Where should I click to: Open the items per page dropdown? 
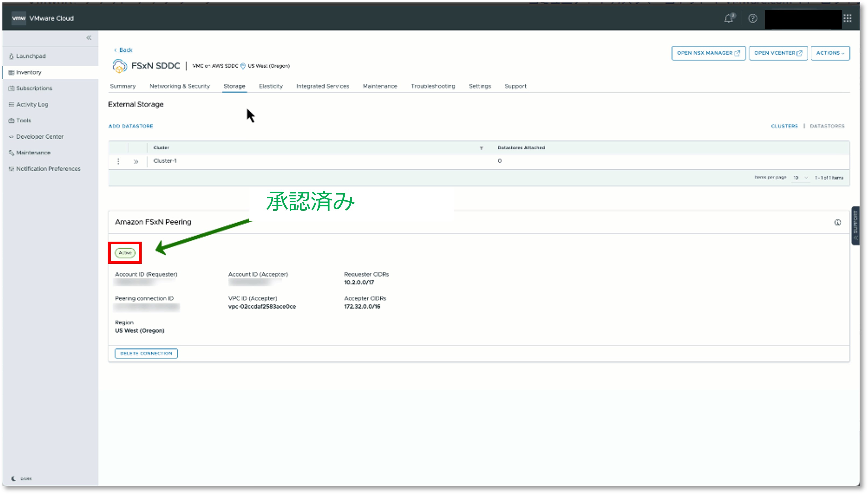pyautogui.click(x=800, y=177)
